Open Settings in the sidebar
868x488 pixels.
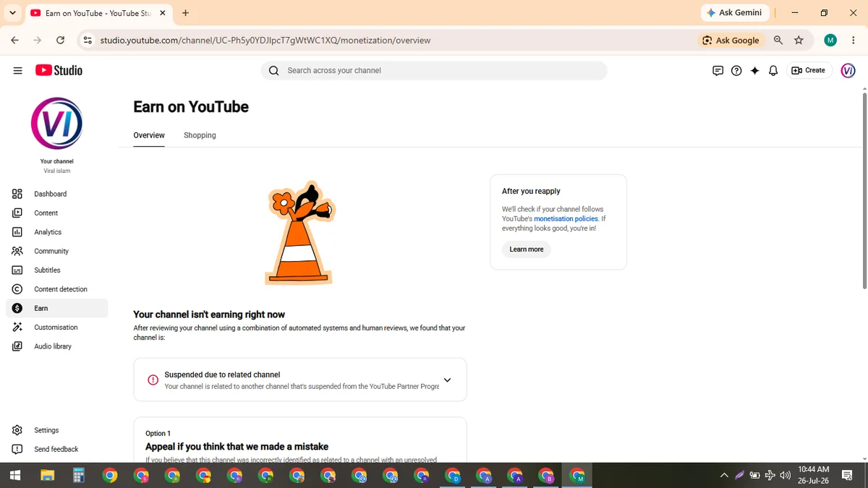56,430
